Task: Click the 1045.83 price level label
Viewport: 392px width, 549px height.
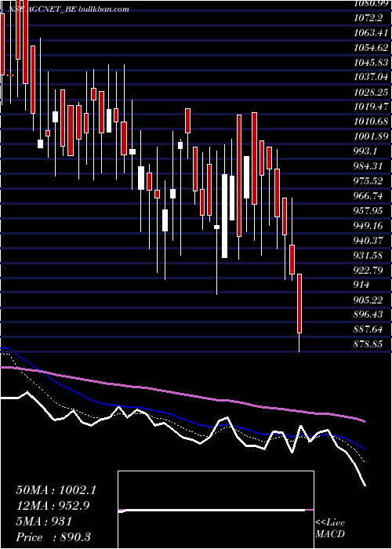Action: click(371, 62)
